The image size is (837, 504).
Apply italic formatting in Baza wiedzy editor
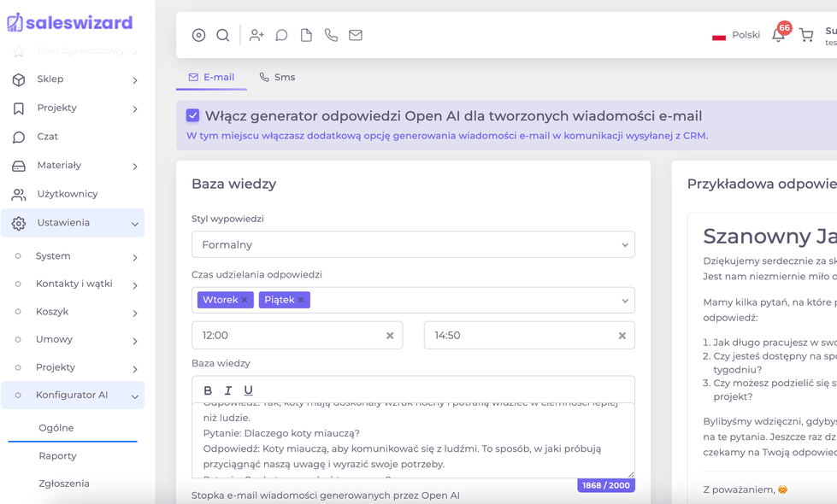(228, 390)
